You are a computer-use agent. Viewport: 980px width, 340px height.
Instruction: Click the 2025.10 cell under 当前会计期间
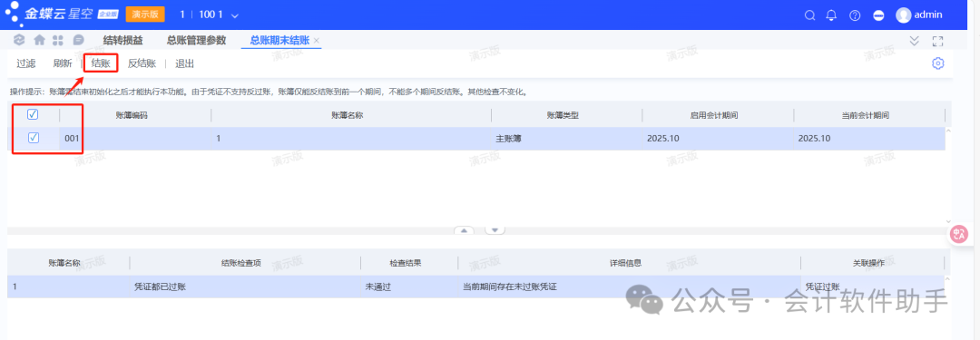point(869,139)
